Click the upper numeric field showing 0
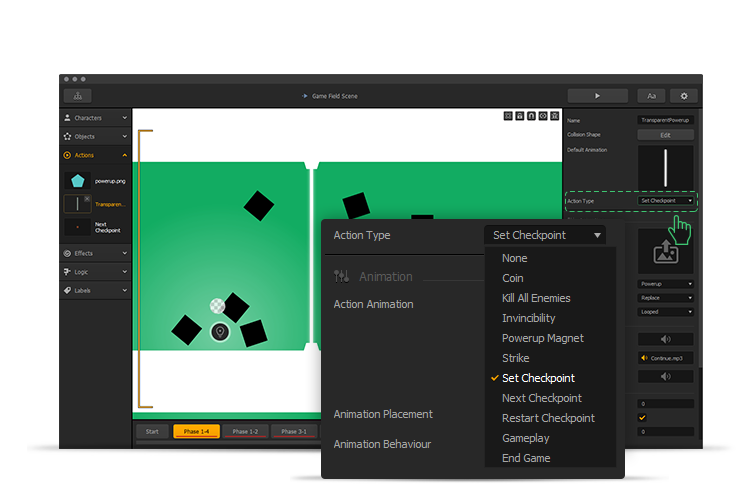The height and width of the screenshot is (503, 756). 665,404
